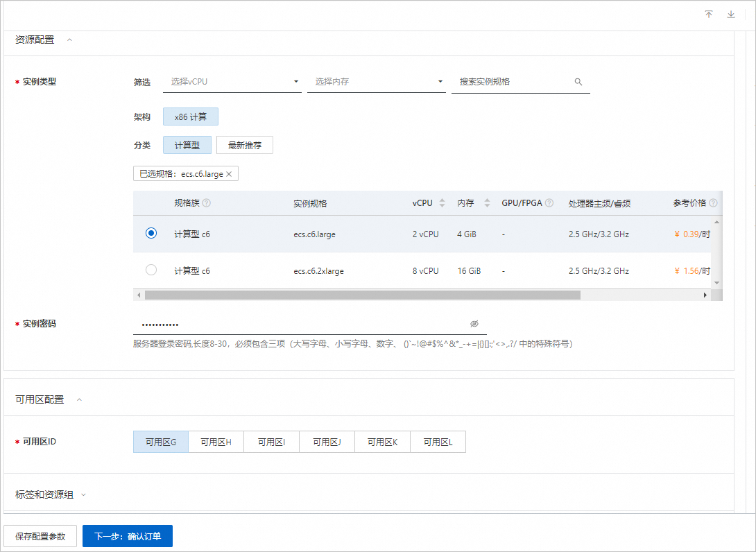
Task: Click the ￥1.56/时 price cell
Action: tap(692, 271)
